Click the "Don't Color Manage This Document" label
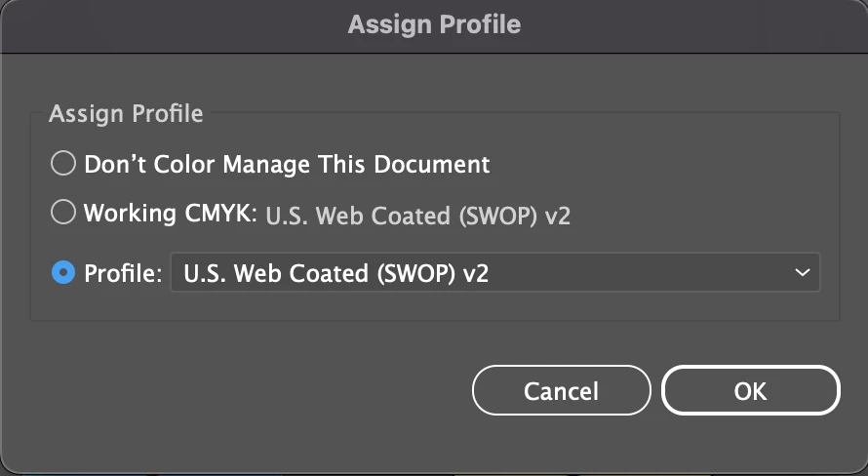The width and height of the screenshot is (868, 476). coord(287,164)
